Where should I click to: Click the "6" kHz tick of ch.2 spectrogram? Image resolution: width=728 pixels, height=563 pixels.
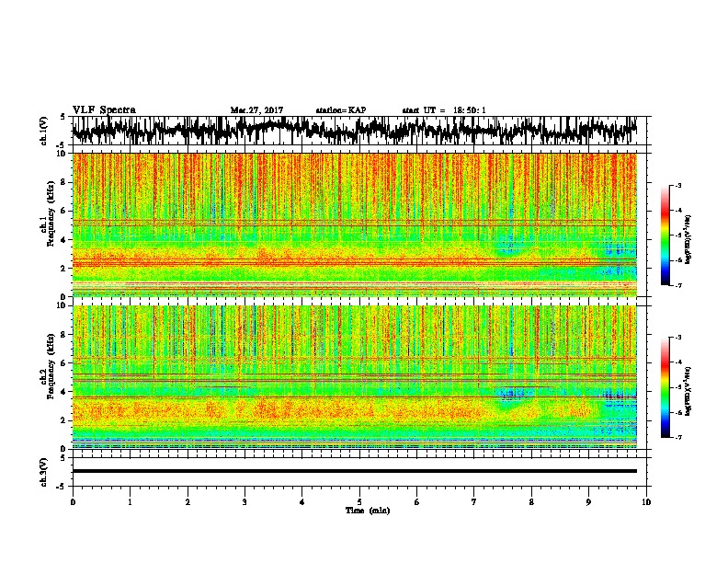65,363
